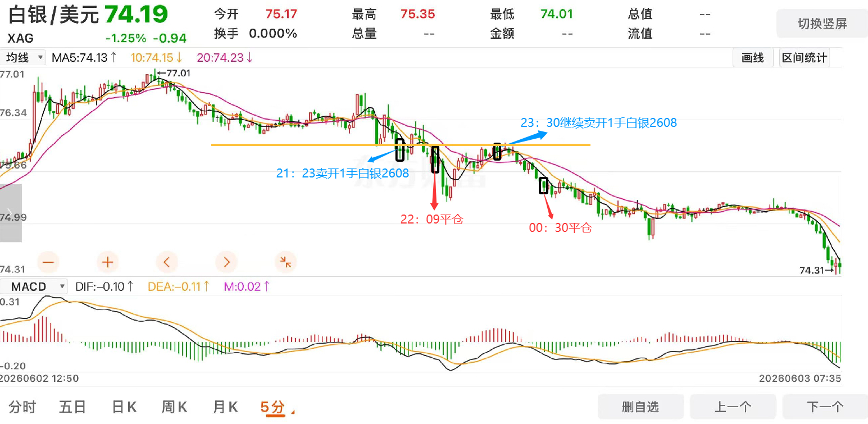This screenshot has width=868, height=424.
Task: Click the M:0.02 MACD readout
Action: [247, 287]
